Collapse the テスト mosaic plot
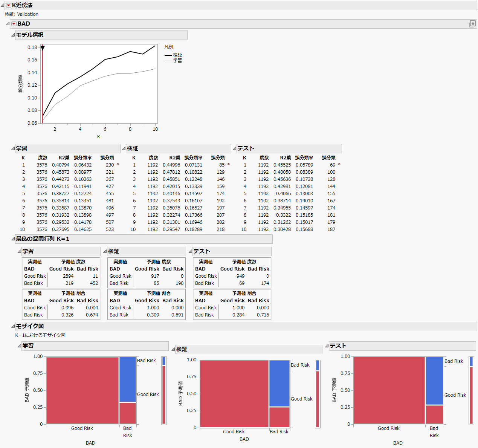The height and width of the screenshot is (448, 478). (327, 346)
